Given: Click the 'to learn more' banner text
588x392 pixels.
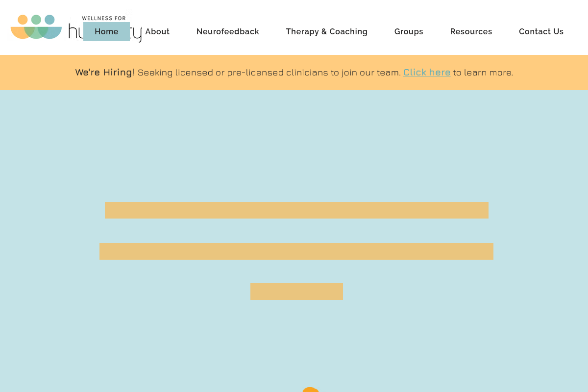Looking at the screenshot, I should (483, 73).
